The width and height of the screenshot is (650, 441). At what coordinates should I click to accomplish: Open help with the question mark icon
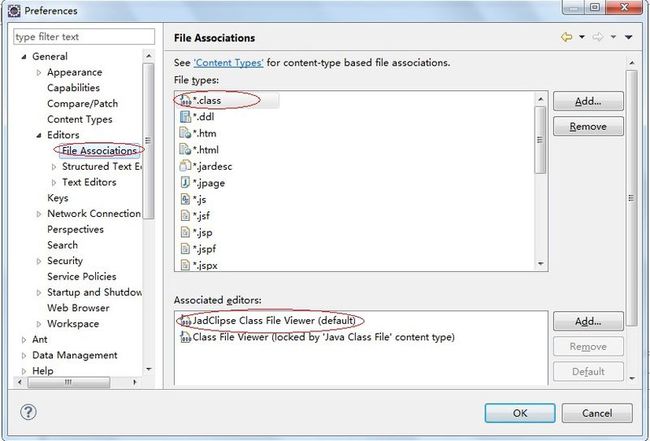[x=28, y=412]
